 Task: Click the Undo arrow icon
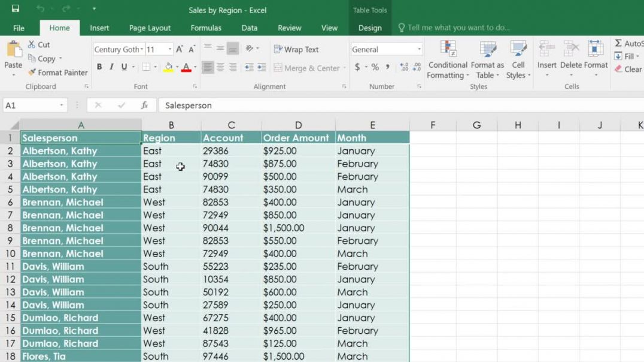pyautogui.click(x=40, y=8)
